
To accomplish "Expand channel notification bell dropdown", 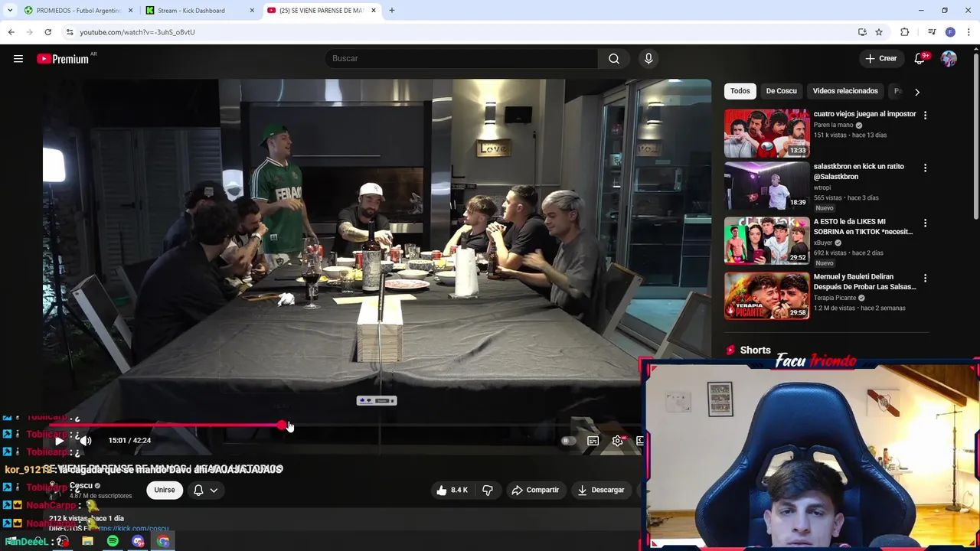I will tap(205, 490).
